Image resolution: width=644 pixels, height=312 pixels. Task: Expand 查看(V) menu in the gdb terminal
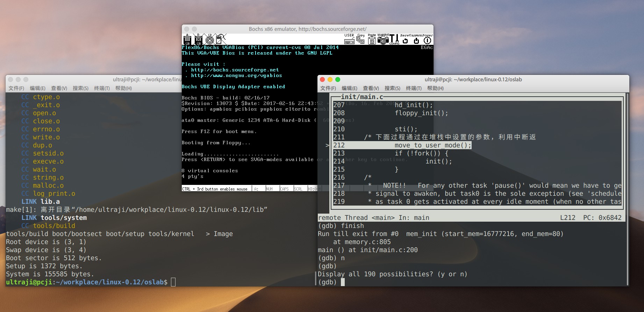pos(371,88)
